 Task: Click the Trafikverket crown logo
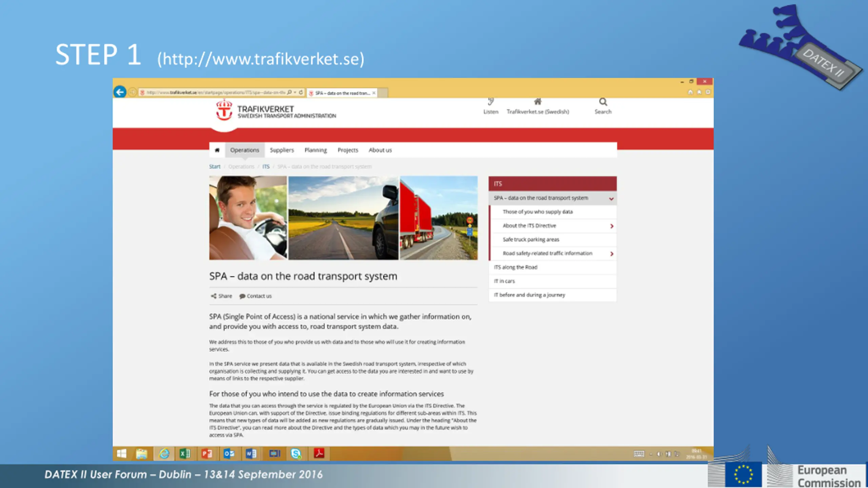click(x=224, y=110)
